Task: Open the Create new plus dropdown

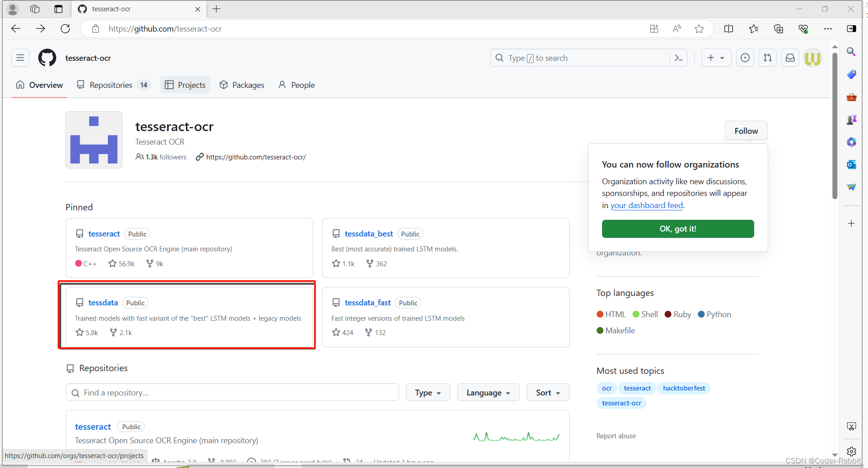Action: pos(716,58)
